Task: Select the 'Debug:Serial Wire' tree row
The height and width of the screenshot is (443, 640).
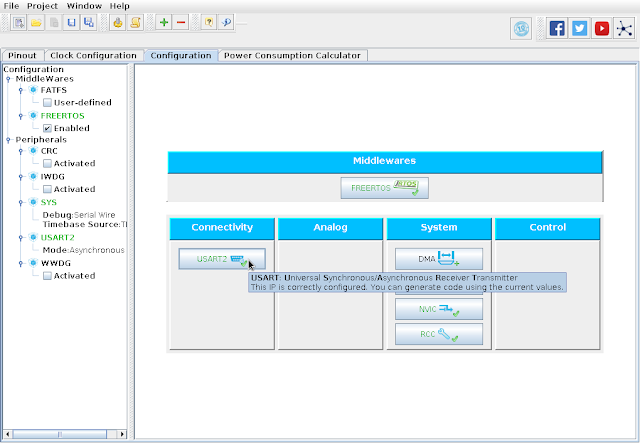Action: [79, 215]
